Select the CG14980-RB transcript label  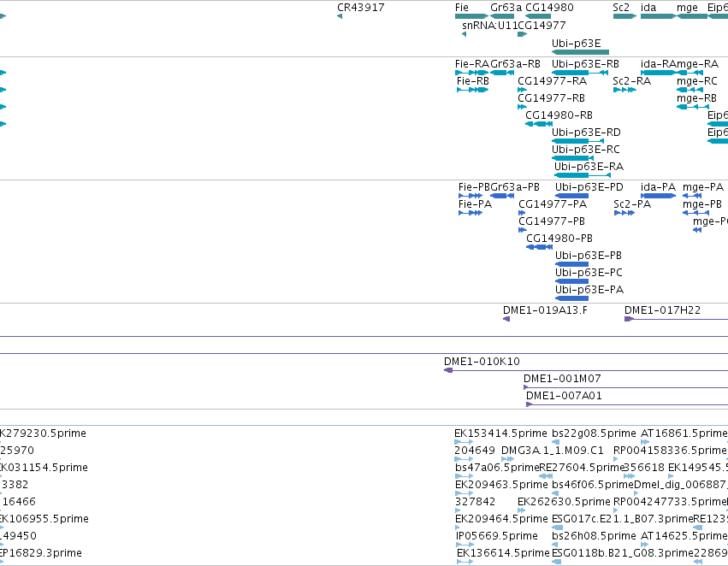point(559,115)
